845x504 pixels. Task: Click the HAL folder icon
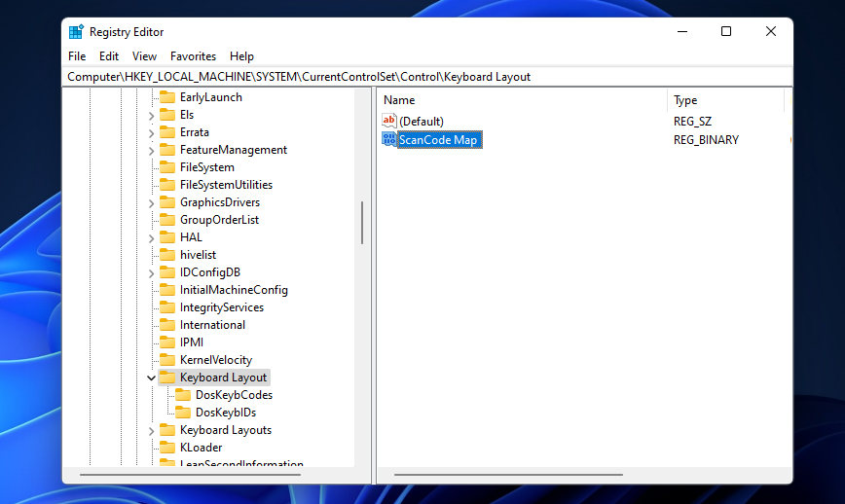[x=167, y=237]
